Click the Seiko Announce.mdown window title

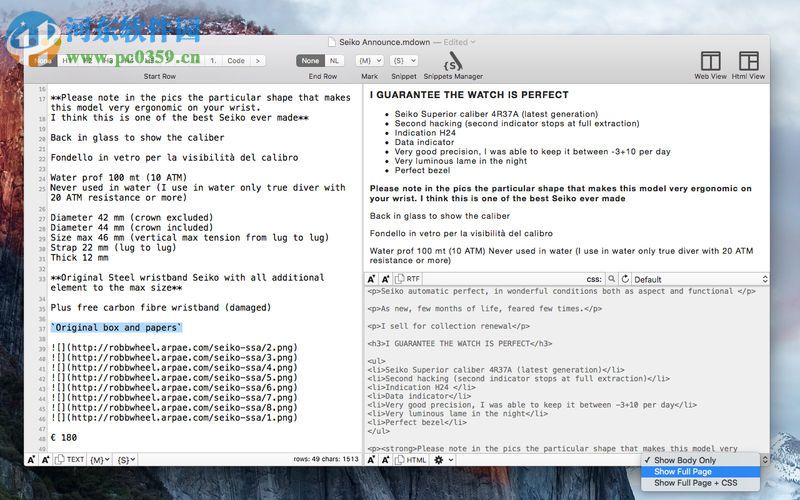[x=385, y=42]
